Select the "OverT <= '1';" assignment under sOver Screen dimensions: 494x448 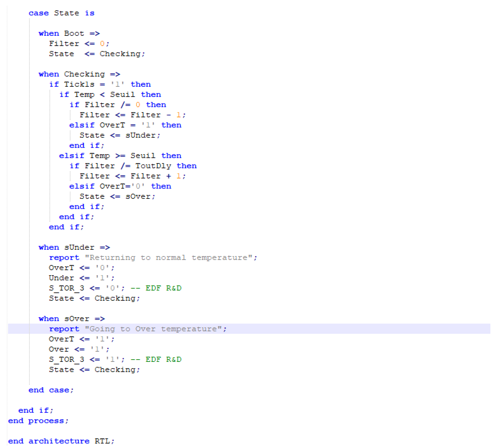[x=81, y=339]
